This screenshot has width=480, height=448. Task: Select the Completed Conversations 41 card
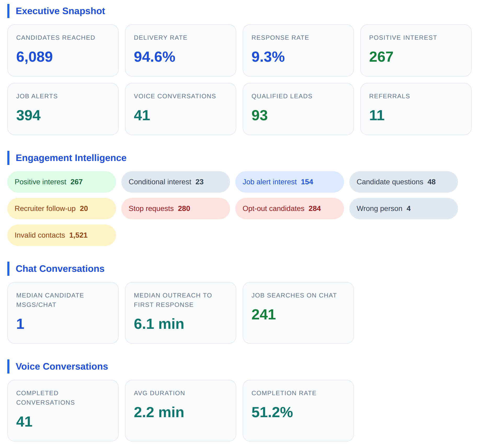(x=63, y=411)
